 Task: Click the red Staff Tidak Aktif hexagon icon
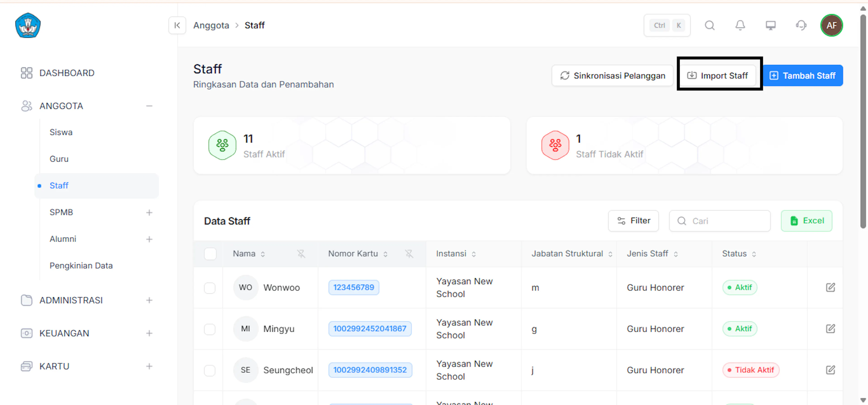(x=555, y=145)
